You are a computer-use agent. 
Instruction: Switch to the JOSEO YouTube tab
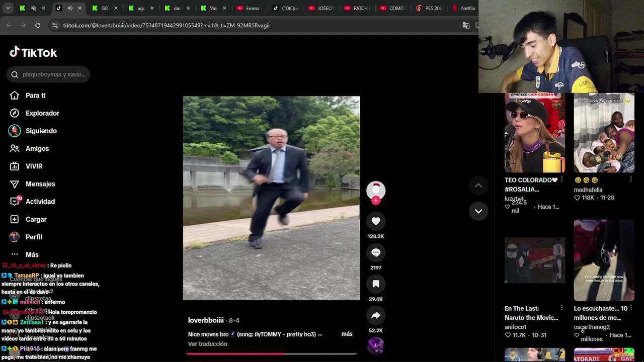click(321, 8)
